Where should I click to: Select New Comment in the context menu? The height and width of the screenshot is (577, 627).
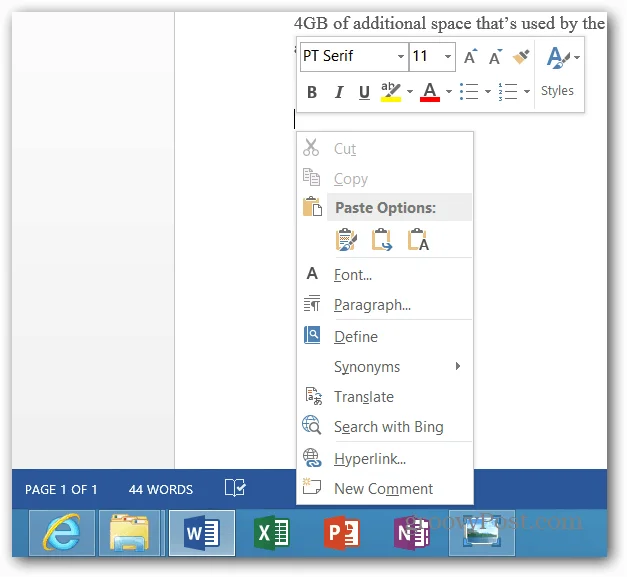(385, 489)
